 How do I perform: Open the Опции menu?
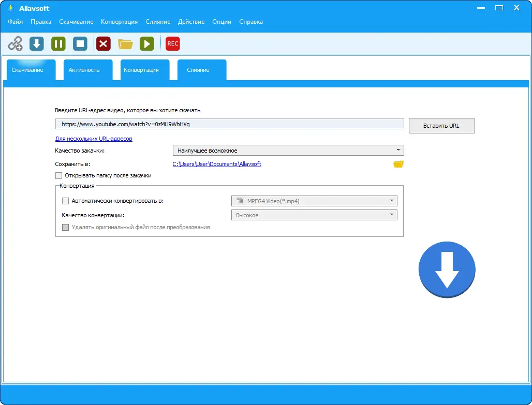coord(221,22)
